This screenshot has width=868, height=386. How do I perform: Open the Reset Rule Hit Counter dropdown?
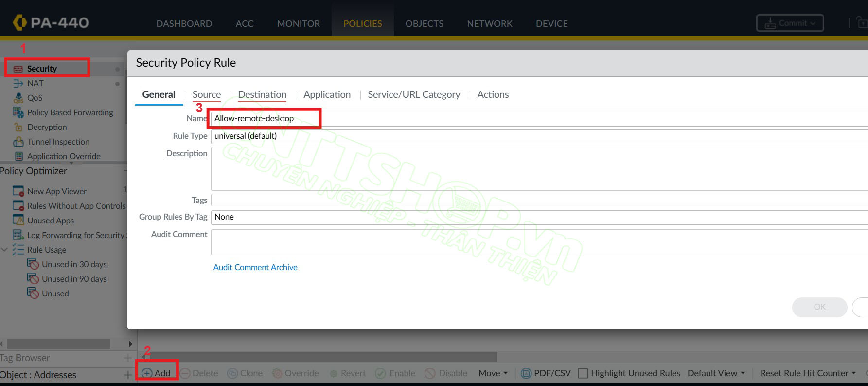pyautogui.click(x=808, y=373)
